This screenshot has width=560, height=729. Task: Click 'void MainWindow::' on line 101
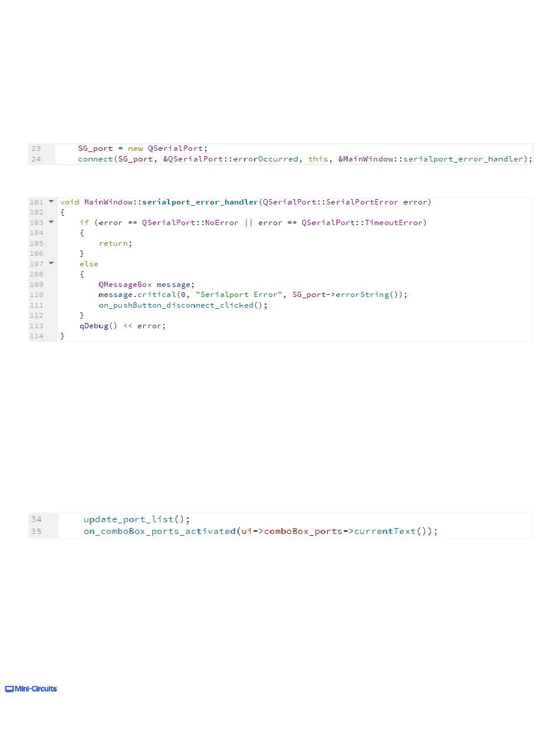pyautogui.click(x=101, y=202)
